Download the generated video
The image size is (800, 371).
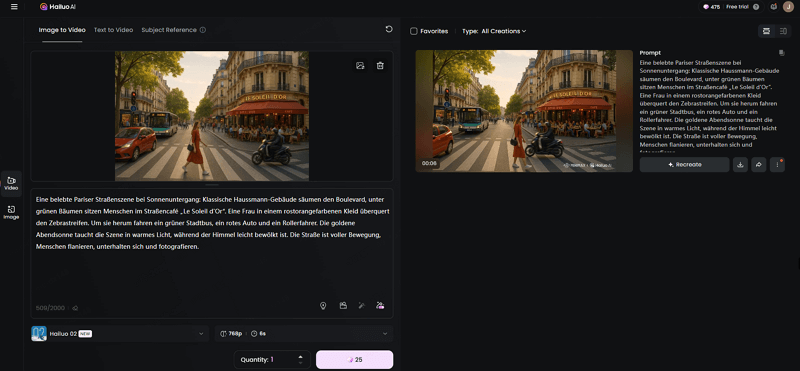pos(740,165)
